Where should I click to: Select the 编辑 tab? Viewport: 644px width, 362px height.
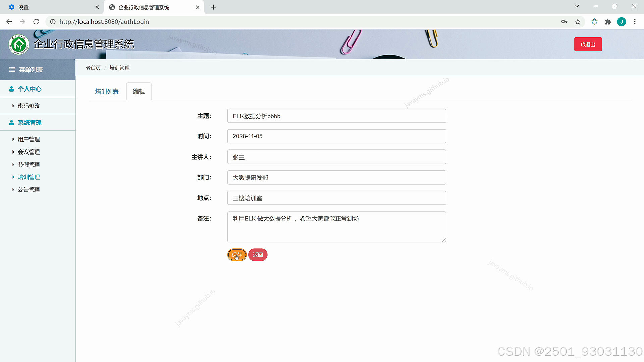coord(139,92)
